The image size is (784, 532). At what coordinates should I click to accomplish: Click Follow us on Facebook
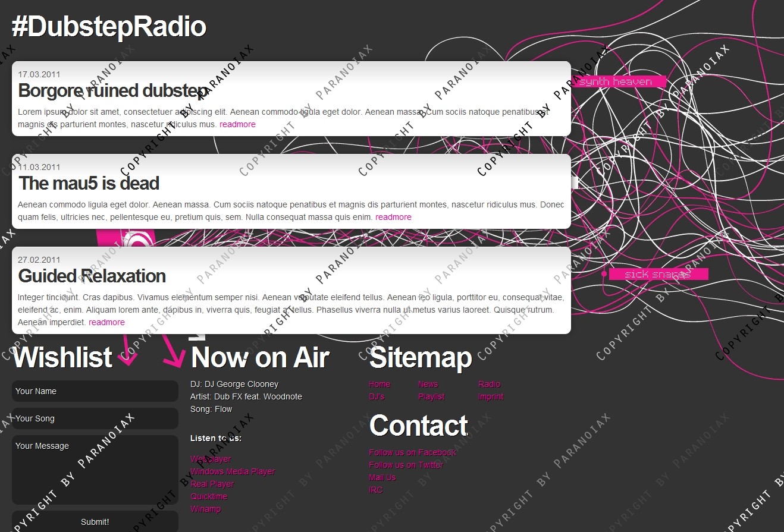(412, 452)
